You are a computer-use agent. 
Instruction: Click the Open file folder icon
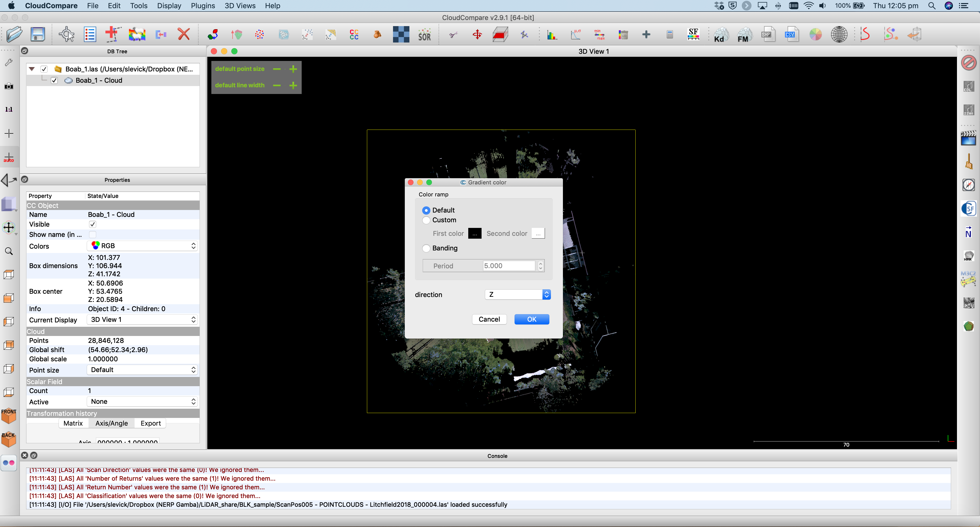(14, 35)
